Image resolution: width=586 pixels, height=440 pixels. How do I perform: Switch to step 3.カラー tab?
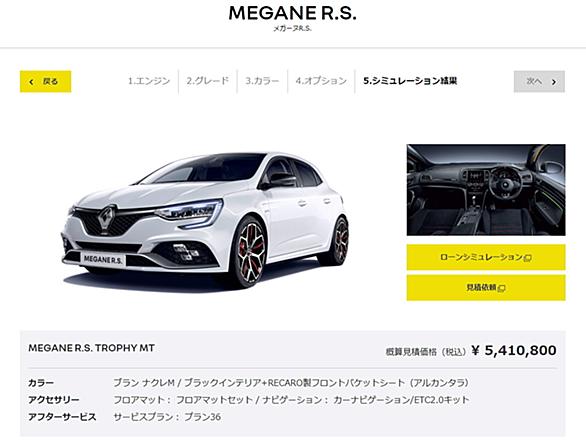pyautogui.click(x=262, y=81)
